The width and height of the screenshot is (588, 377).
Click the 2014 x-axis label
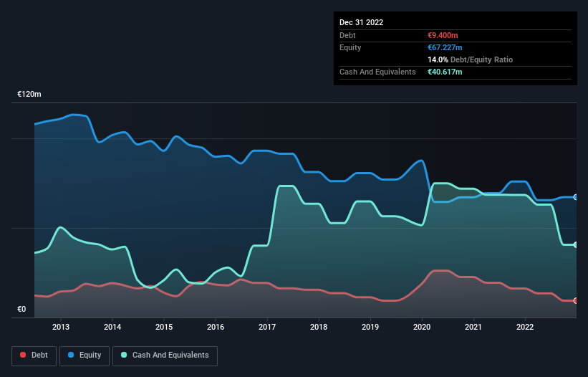click(x=112, y=327)
